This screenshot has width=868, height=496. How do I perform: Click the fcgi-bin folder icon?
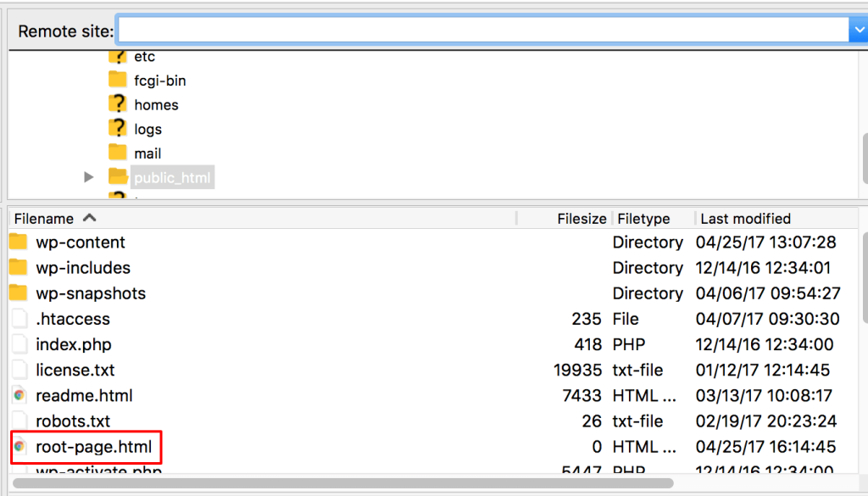tap(118, 80)
